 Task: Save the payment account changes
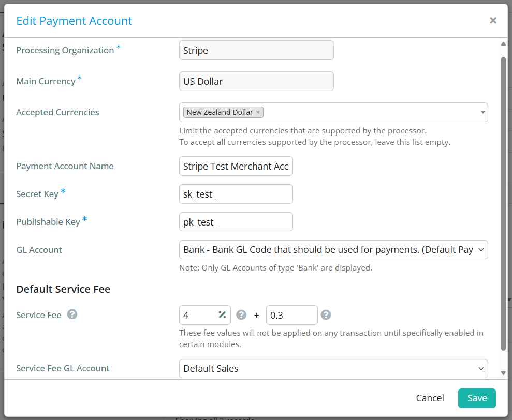coord(477,398)
